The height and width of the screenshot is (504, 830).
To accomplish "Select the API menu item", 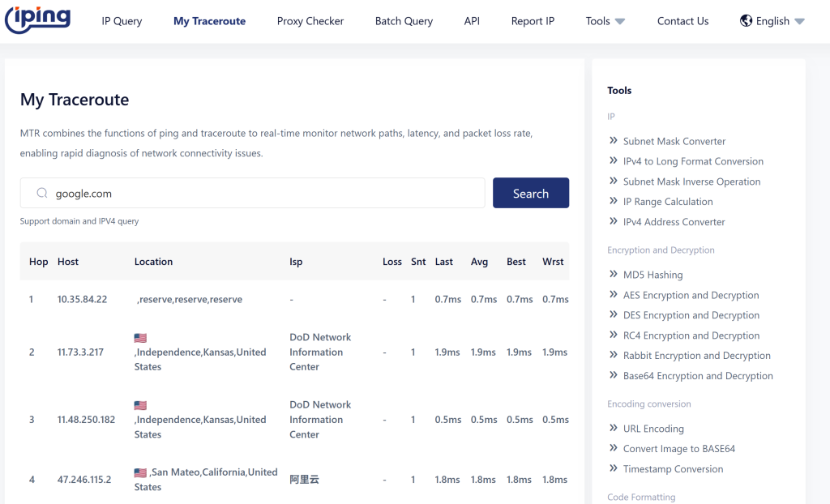I will coord(472,21).
